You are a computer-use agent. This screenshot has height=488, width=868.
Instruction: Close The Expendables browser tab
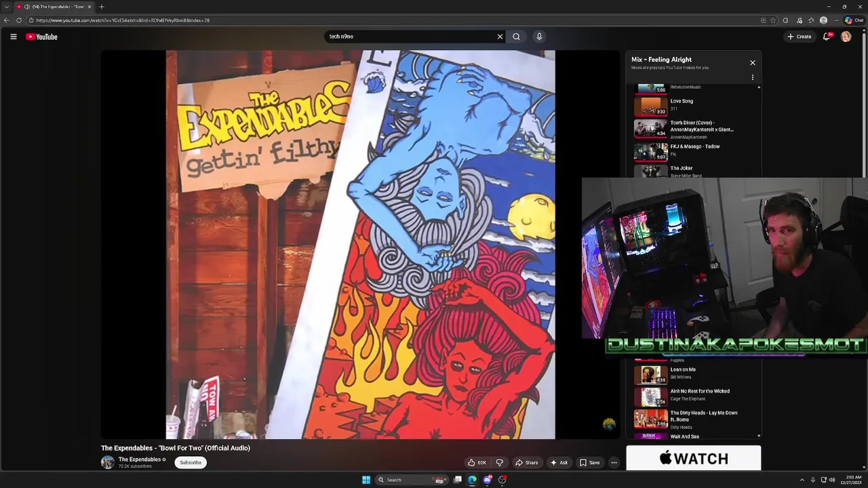pyautogui.click(x=91, y=7)
